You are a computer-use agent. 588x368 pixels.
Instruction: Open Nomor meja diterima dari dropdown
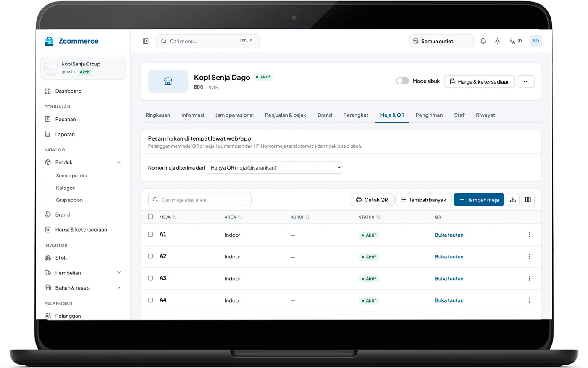point(273,167)
